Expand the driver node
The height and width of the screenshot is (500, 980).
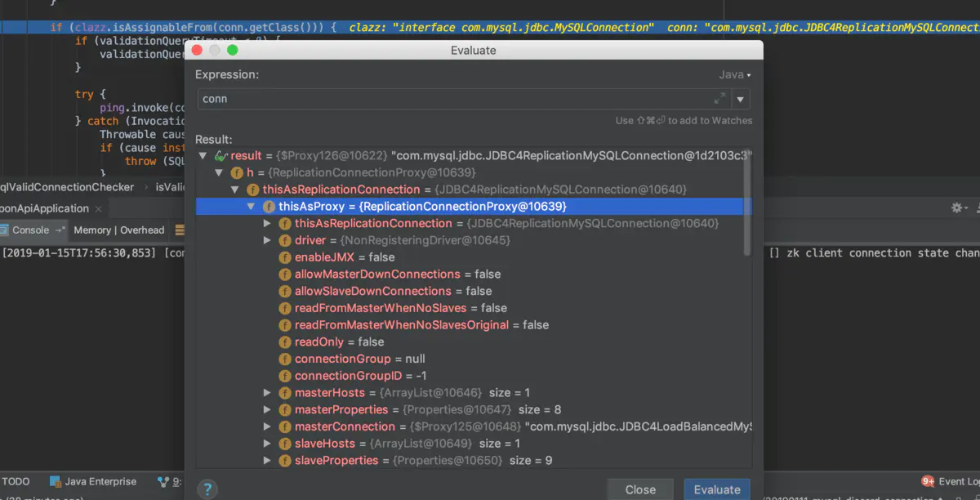coord(267,241)
